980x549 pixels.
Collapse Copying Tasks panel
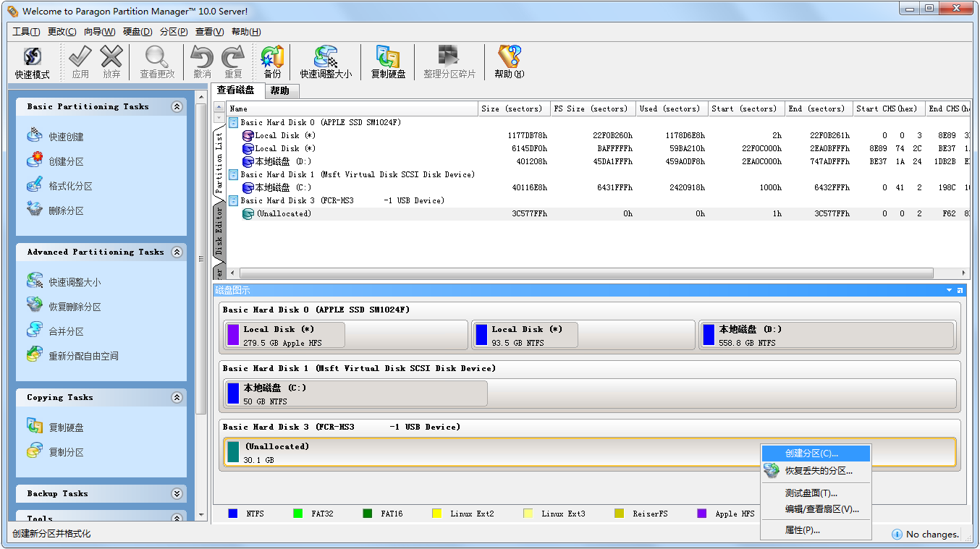click(x=177, y=397)
